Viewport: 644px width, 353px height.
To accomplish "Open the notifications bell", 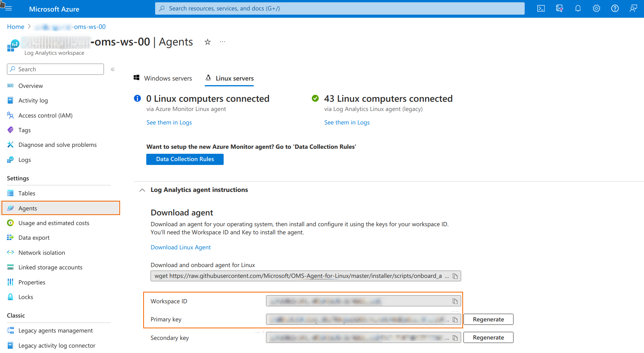I will pos(578,8).
